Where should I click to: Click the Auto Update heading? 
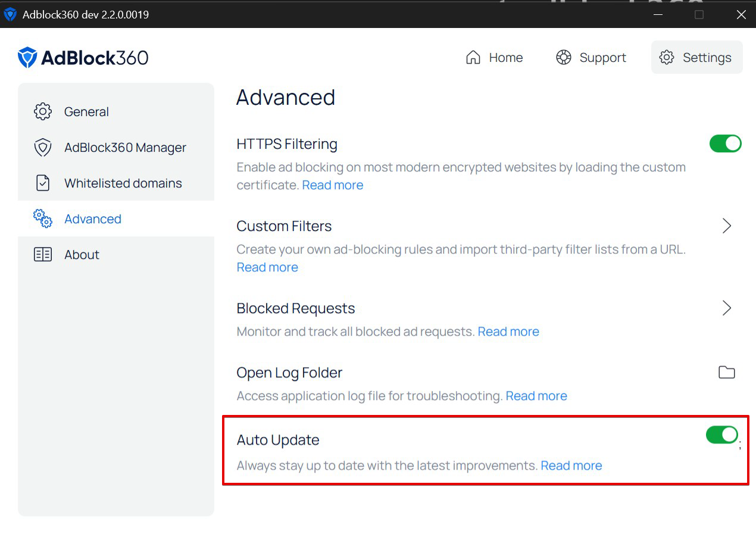coord(278,440)
